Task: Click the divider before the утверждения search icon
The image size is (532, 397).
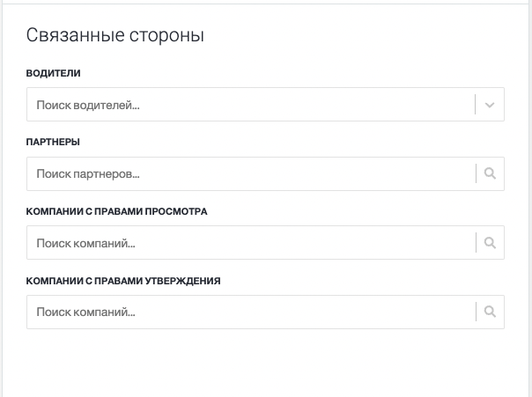Action: pyautogui.click(x=476, y=312)
